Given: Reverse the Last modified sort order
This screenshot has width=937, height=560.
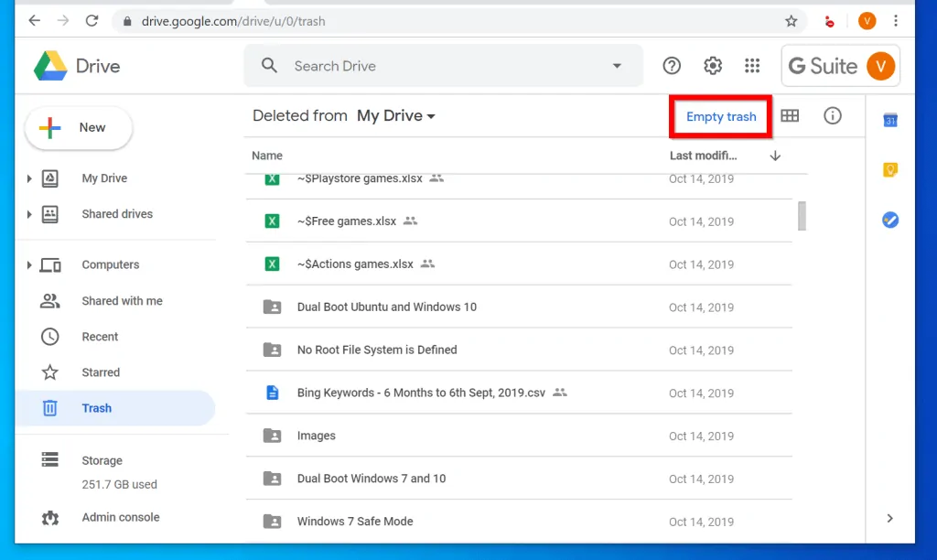Looking at the screenshot, I should tap(774, 156).
